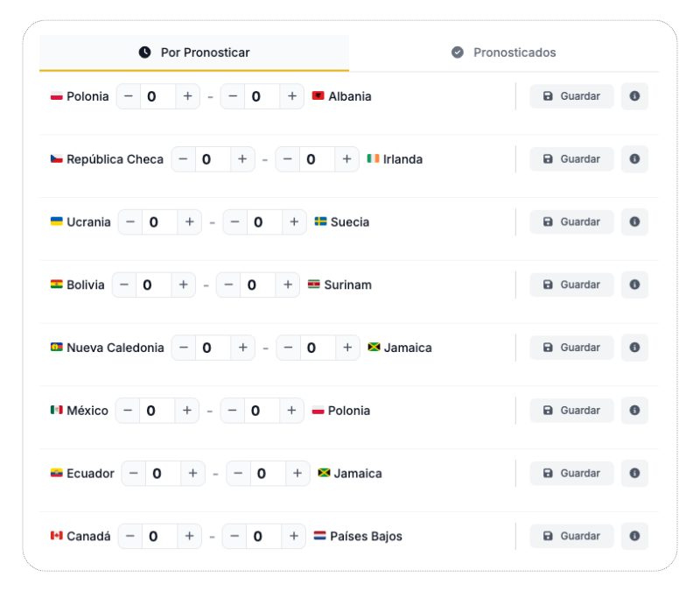Increase Polonia score against Albania
Screen dimensions: 700x591
tap(187, 96)
